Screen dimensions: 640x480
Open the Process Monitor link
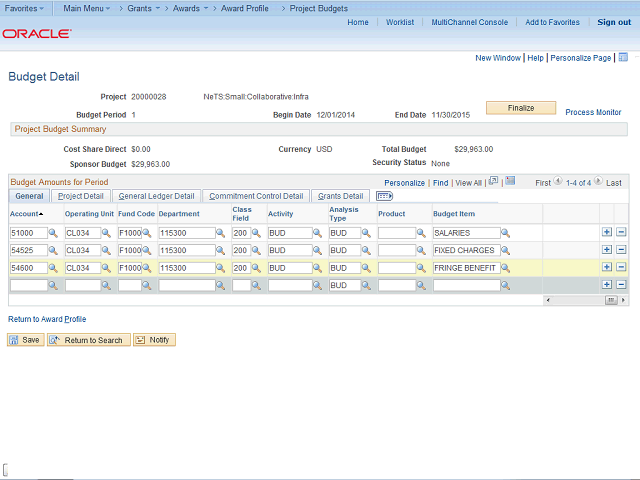(x=593, y=113)
